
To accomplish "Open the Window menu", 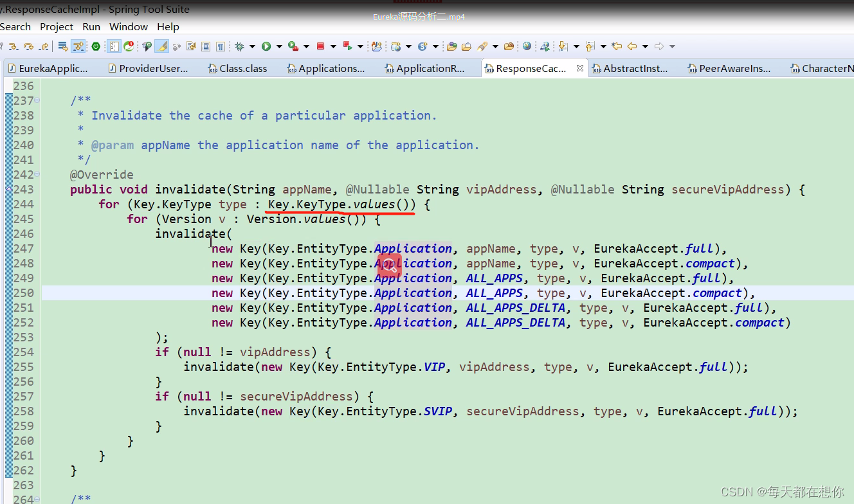I will pyautogui.click(x=129, y=27).
